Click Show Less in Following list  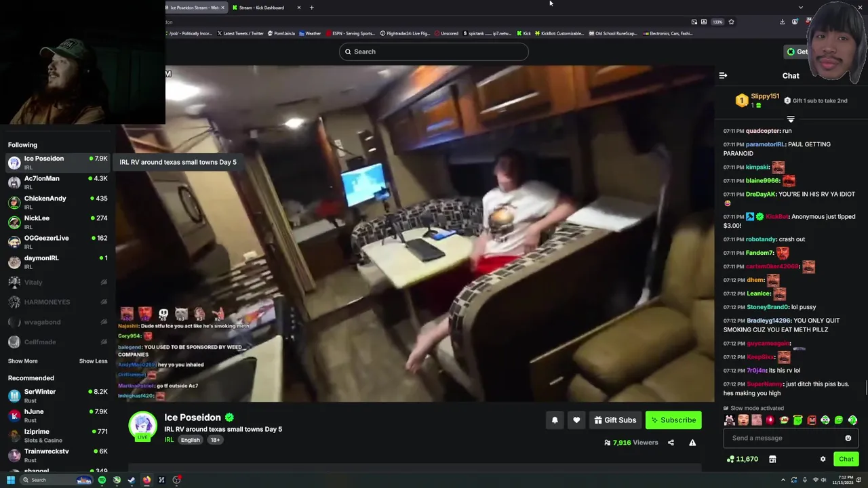pos(93,361)
